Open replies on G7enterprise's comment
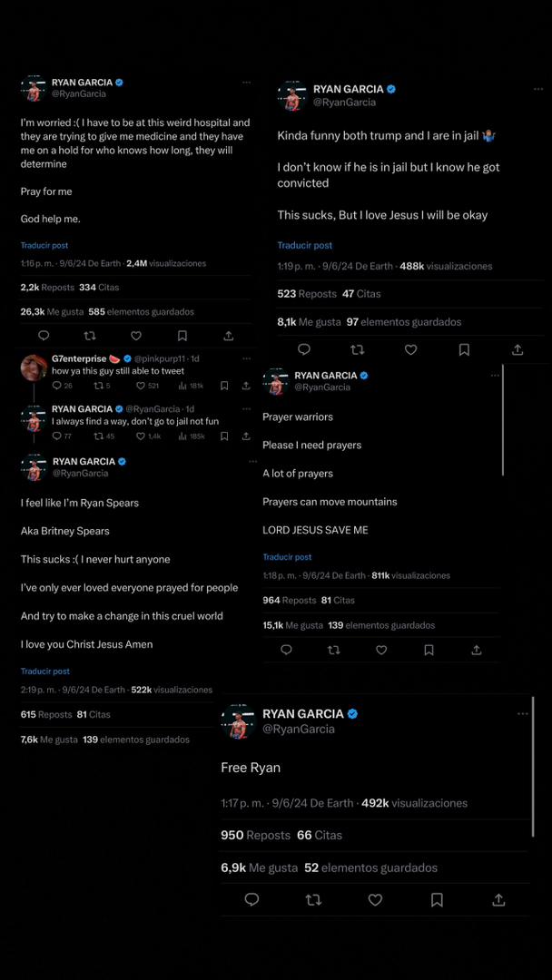The width and height of the screenshot is (552, 980). pos(57,386)
